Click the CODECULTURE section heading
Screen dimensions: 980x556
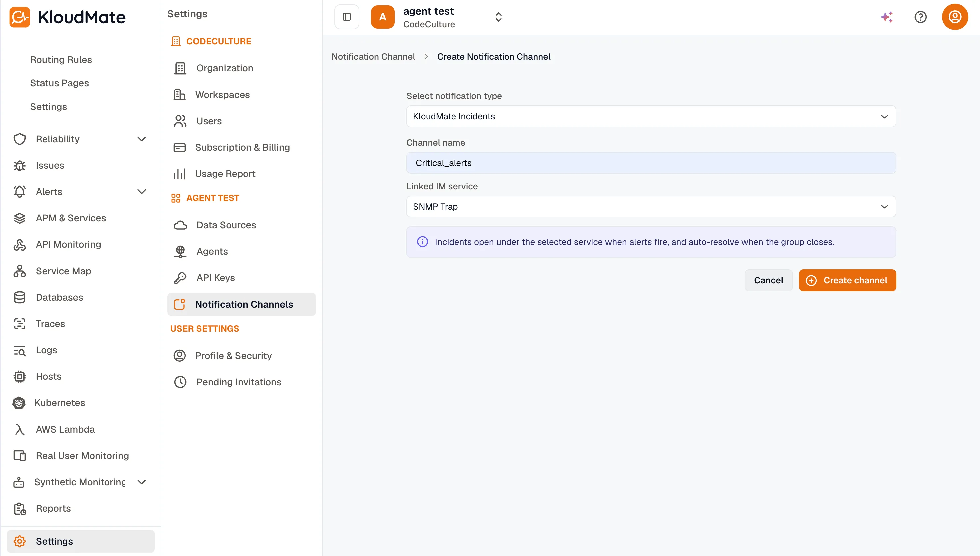pos(218,41)
